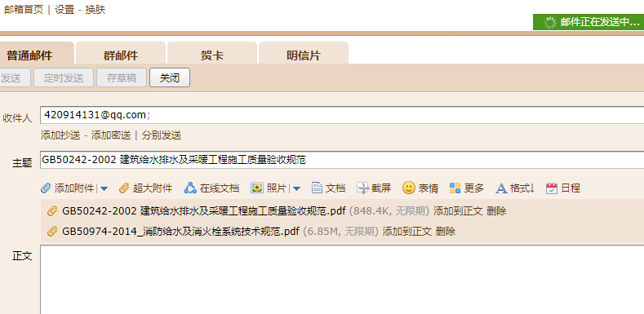Click the 格式 text label
Screen dimensions: 644x314
click(x=522, y=188)
